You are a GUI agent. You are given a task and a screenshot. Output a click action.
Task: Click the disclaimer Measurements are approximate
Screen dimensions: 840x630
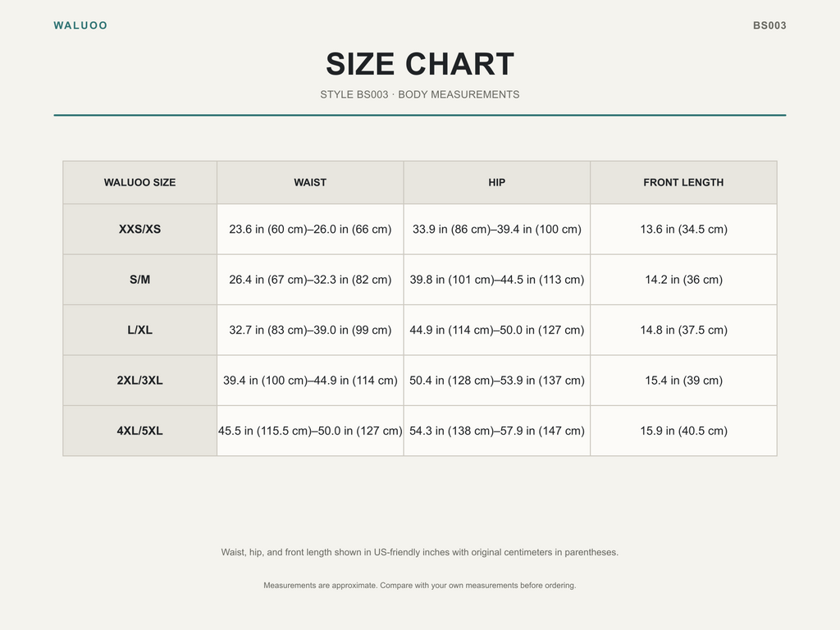click(x=420, y=586)
